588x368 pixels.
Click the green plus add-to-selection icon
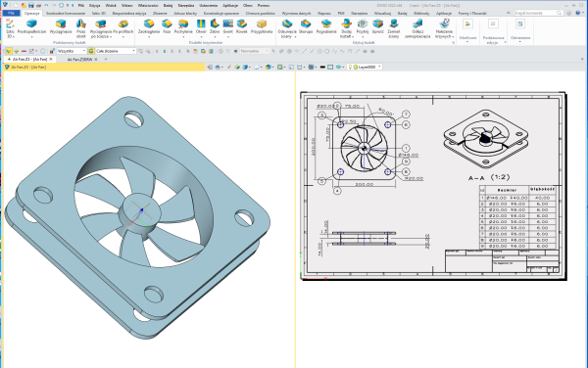point(16,51)
